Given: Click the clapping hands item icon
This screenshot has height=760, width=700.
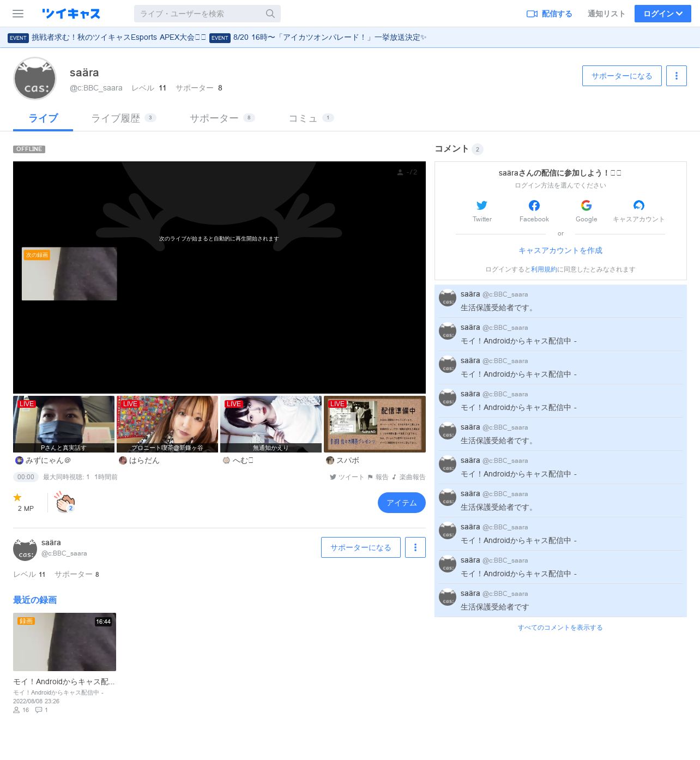Looking at the screenshot, I should pyautogui.click(x=65, y=502).
